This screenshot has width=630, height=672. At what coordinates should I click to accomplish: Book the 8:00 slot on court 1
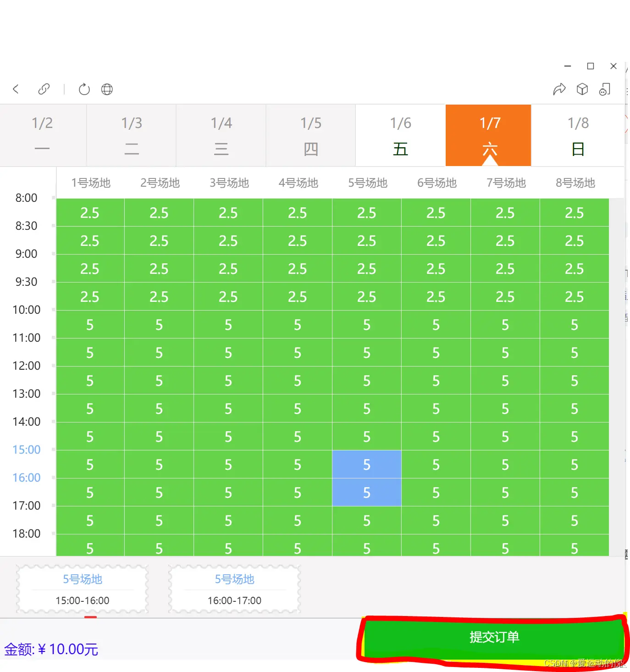coord(90,213)
